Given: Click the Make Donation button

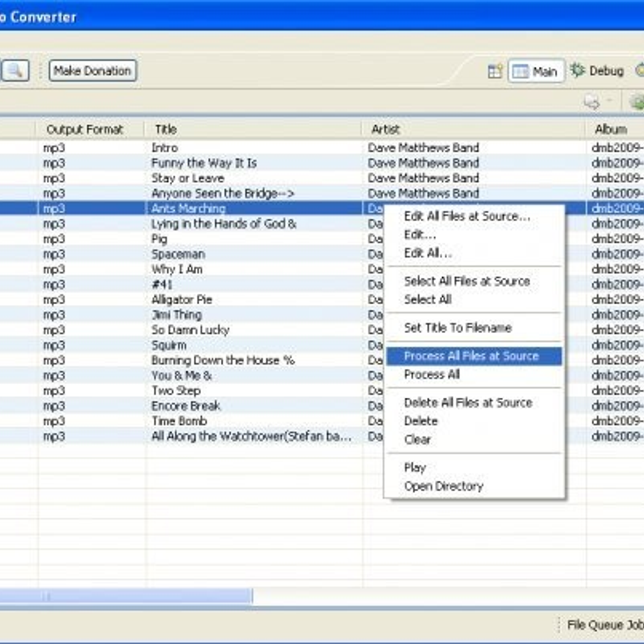Looking at the screenshot, I should 93,71.
